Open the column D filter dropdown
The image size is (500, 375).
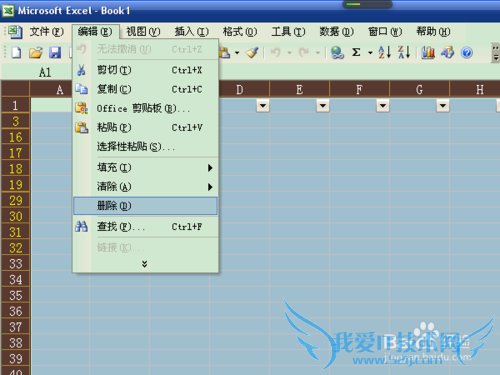pyautogui.click(x=263, y=106)
